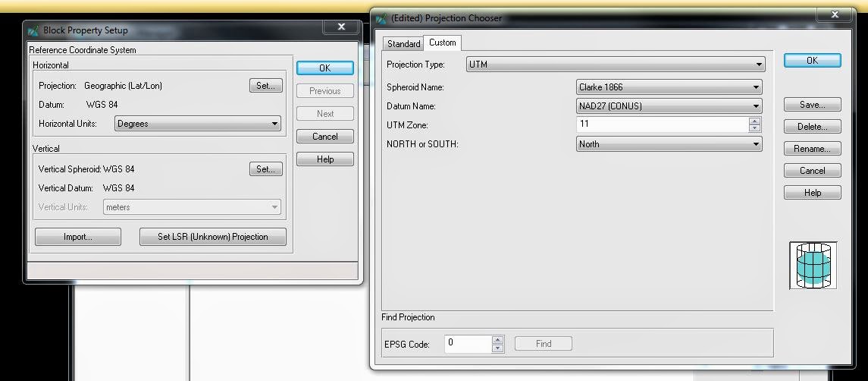
Task: Click the Geographic (Lat/Lon) projection text
Action: tap(123, 86)
